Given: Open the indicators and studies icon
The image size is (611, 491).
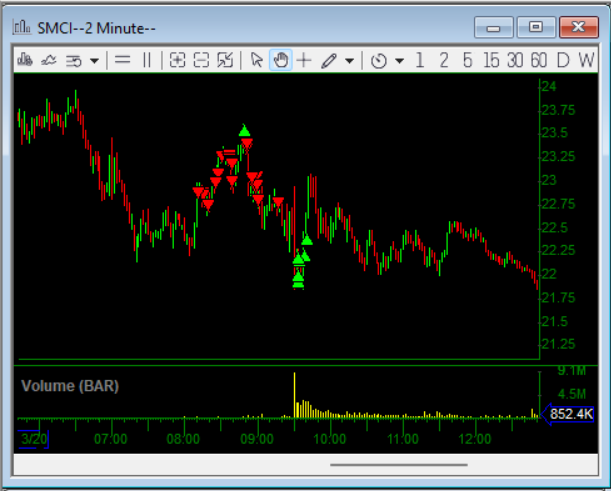Looking at the screenshot, I should coord(74,61).
